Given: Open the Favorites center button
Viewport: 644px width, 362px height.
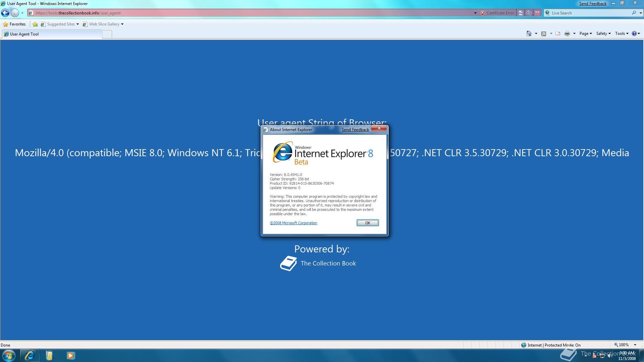Looking at the screenshot, I should (x=14, y=24).
